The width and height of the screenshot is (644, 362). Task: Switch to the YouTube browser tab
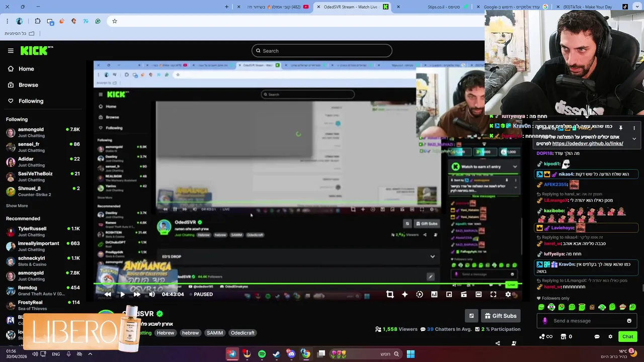coord(278,7)
